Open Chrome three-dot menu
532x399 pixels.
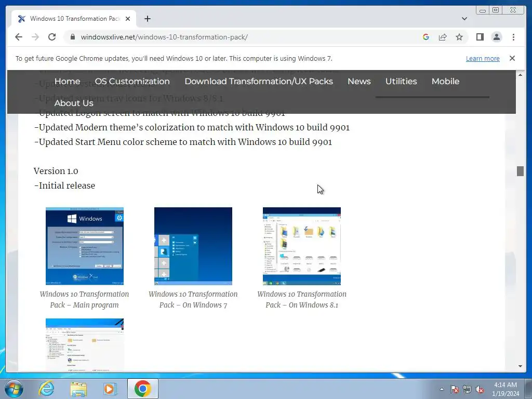pyautogui.click(x=513, y=37)
